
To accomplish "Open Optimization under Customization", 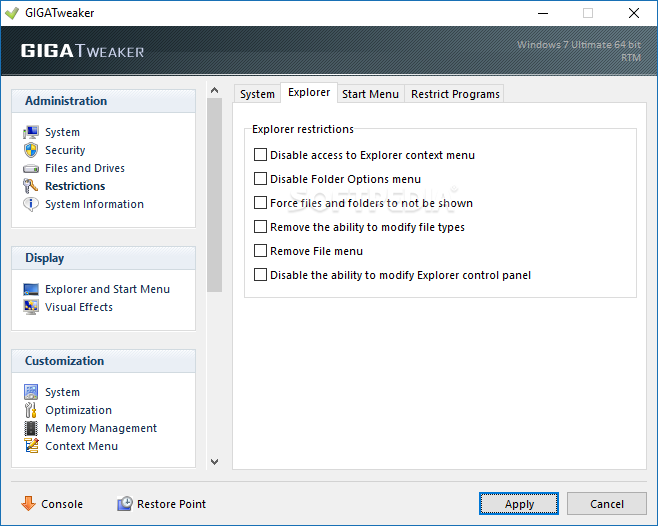I will (78, 410).
